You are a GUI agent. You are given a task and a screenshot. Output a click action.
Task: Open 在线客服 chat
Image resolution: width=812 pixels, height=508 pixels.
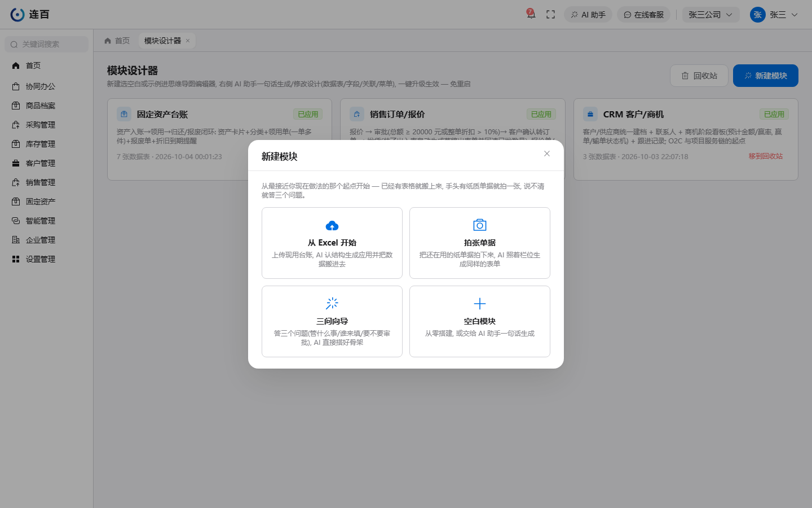pyautogui.click(x=643, y=15)
